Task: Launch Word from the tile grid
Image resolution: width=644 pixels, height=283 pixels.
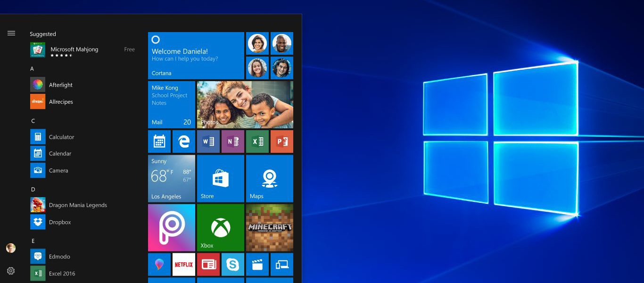Action: coord(208,141)
